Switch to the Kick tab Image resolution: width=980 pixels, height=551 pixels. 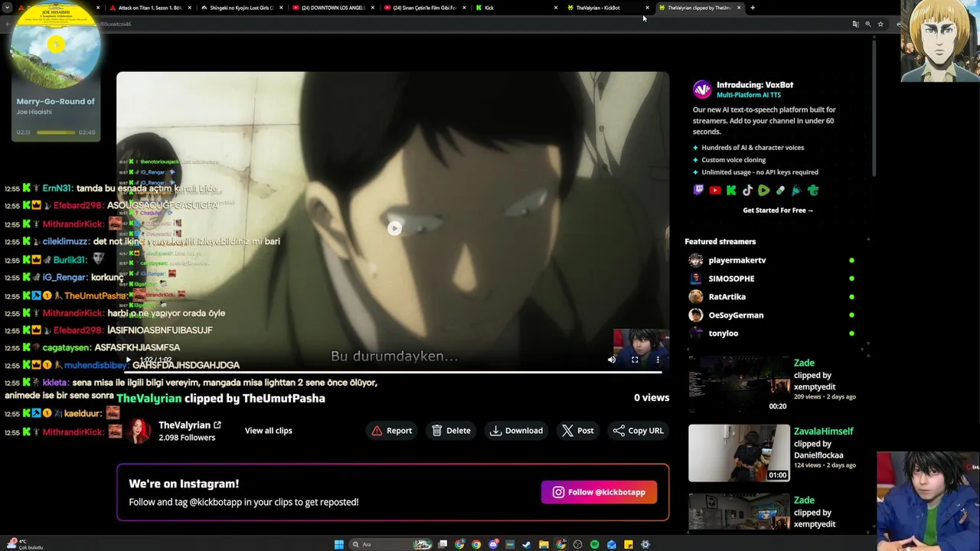[517, 8]
